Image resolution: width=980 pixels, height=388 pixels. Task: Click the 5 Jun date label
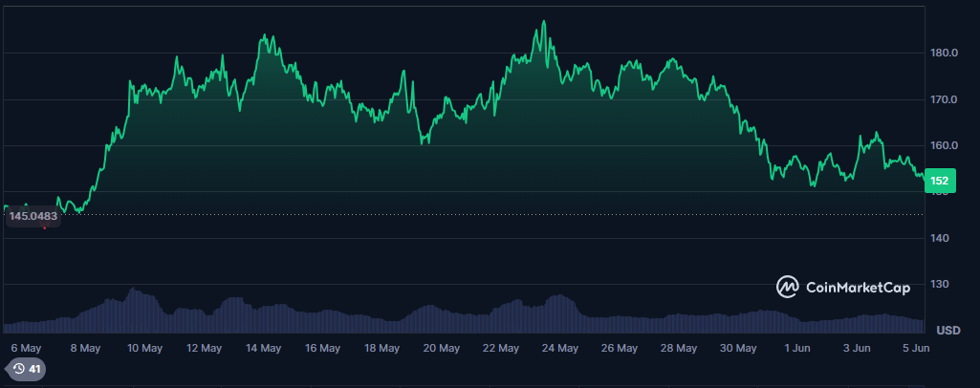(x=916, y=348)
